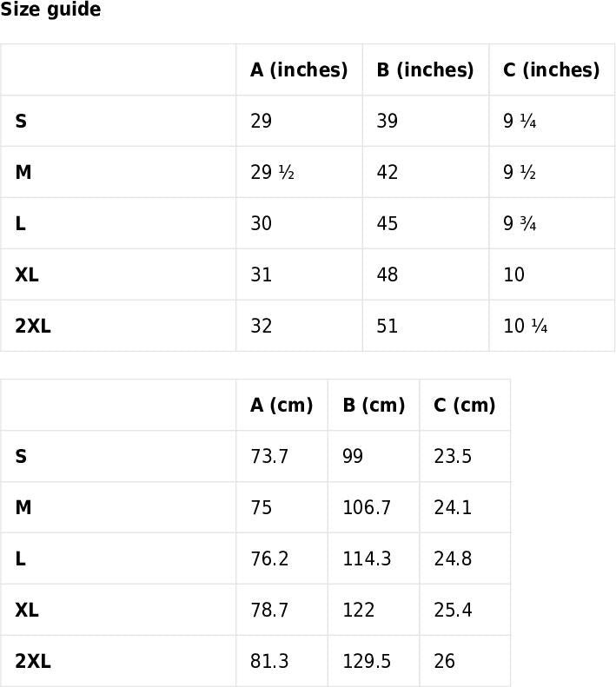Click the 51 value in inches table
Viewport: 616px width, 687px height.
pyautogui.click(x=387, y=326)
